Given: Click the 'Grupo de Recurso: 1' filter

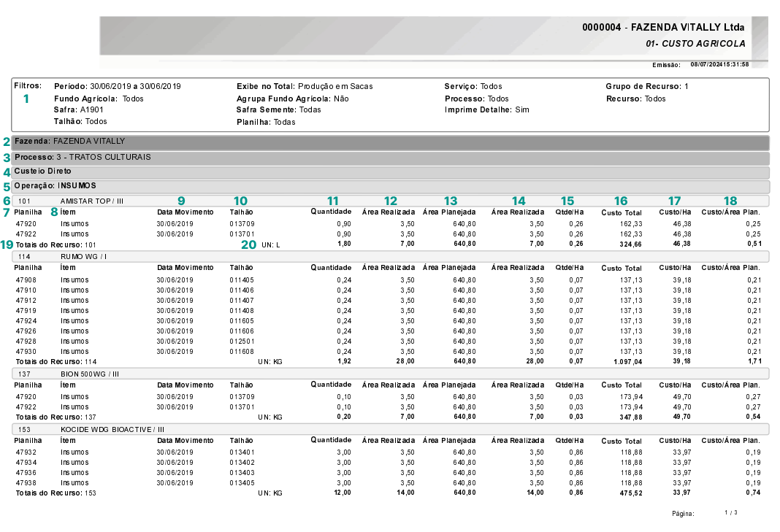Looking at the screenshot, I should click(647, 87).
